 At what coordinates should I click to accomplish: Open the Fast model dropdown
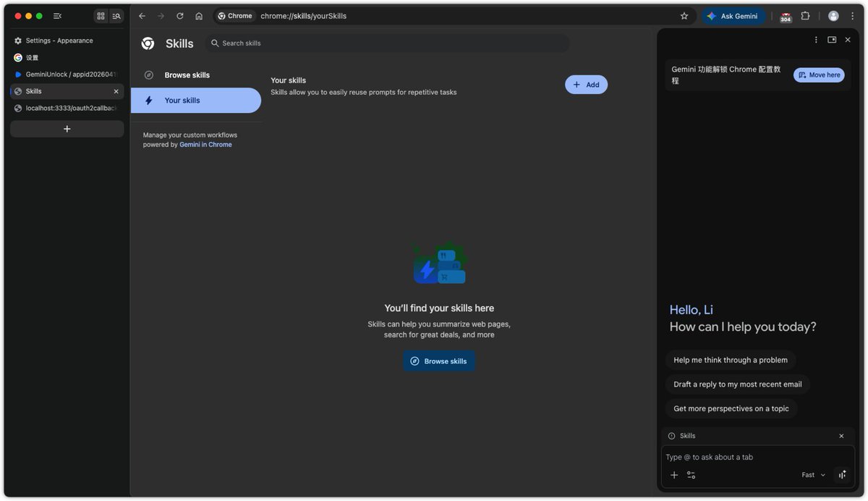(x=813, y=475)
